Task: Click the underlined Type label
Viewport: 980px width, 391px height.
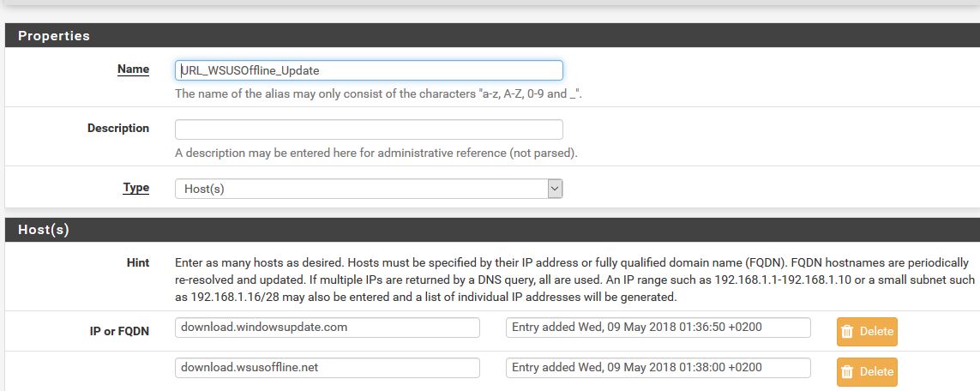Action: click(x=135, y=187)
